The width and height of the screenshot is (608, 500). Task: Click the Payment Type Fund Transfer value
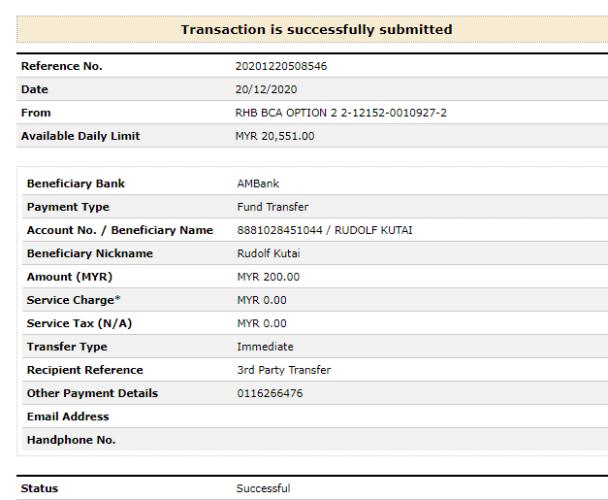(x=273, y=207)
